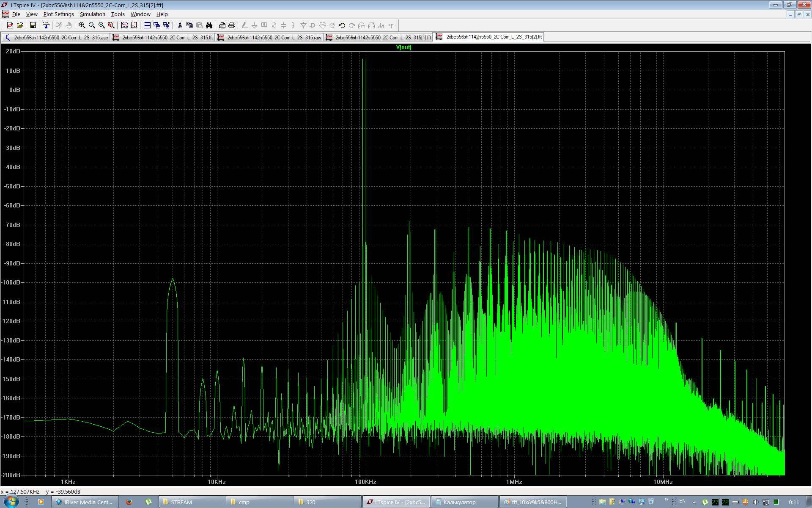The height and width of the screenshot is (508, 812).
Task: Launch Firefox from the taskbar
Action: pos(129,502)
